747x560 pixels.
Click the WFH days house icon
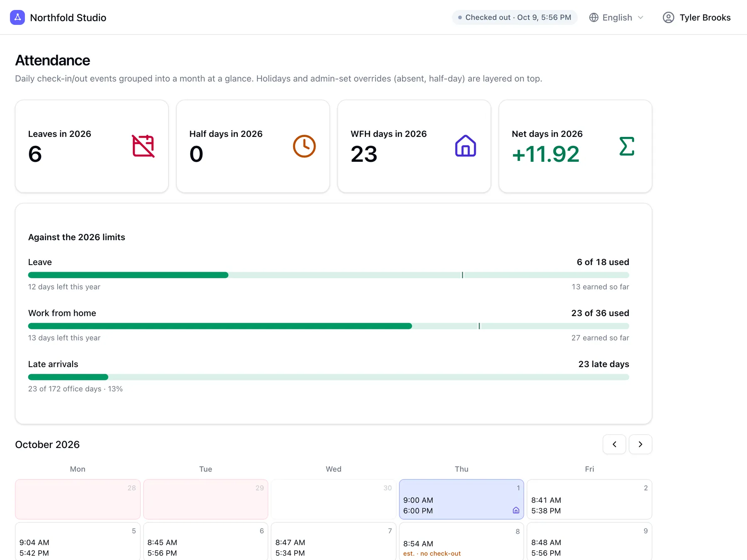point(466,146)
